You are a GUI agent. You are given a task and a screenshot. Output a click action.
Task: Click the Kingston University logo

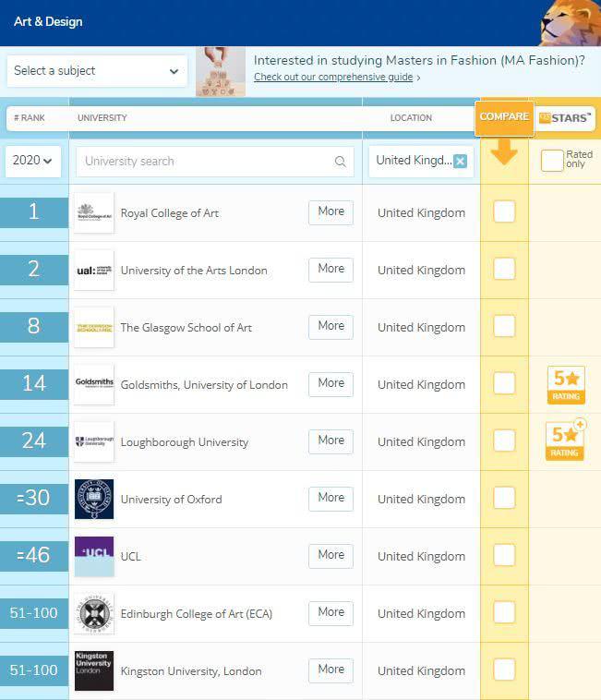pos(94,670)
